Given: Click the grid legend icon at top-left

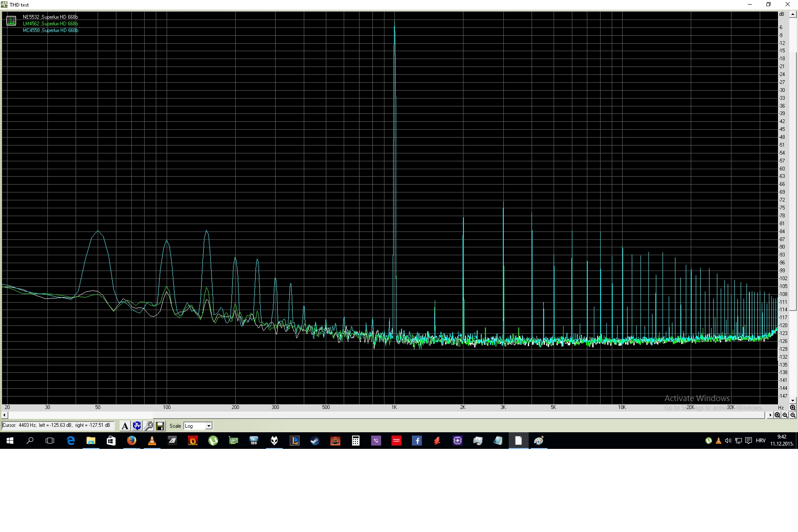Looking at the screenshot, I should (x=11, y=20).
